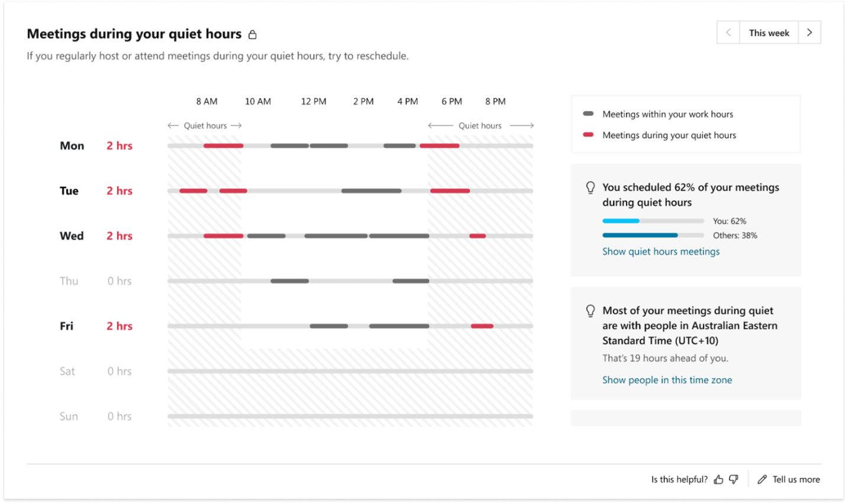Click the lightbulb on the time zone insight
The image size is (846, 504).
point(590,310)
